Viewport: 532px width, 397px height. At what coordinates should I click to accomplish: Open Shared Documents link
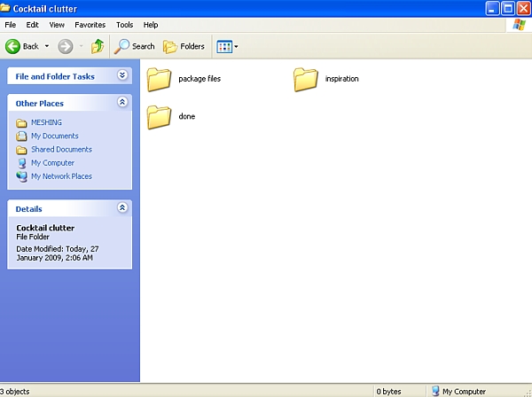(61, 150)
